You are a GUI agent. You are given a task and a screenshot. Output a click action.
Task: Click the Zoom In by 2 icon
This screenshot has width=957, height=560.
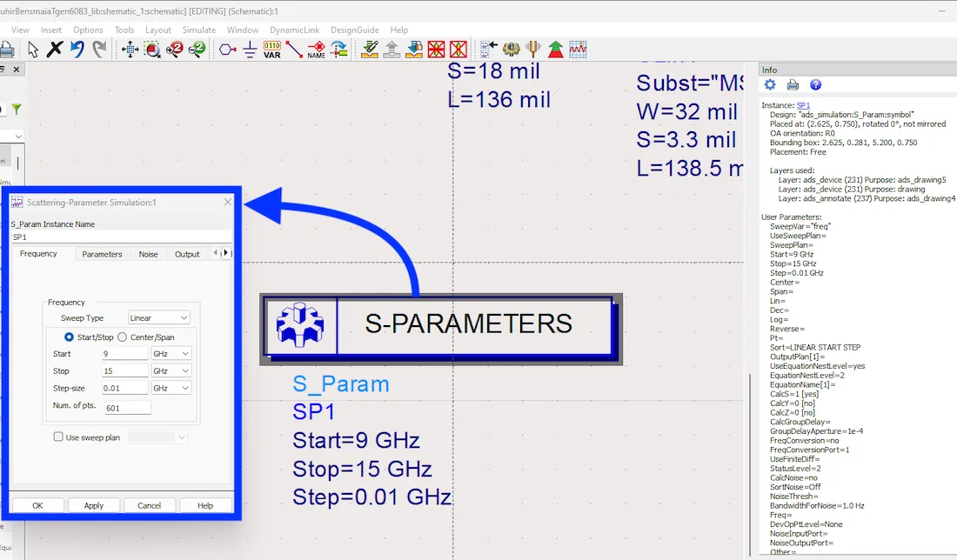click(x=175, y=50)
